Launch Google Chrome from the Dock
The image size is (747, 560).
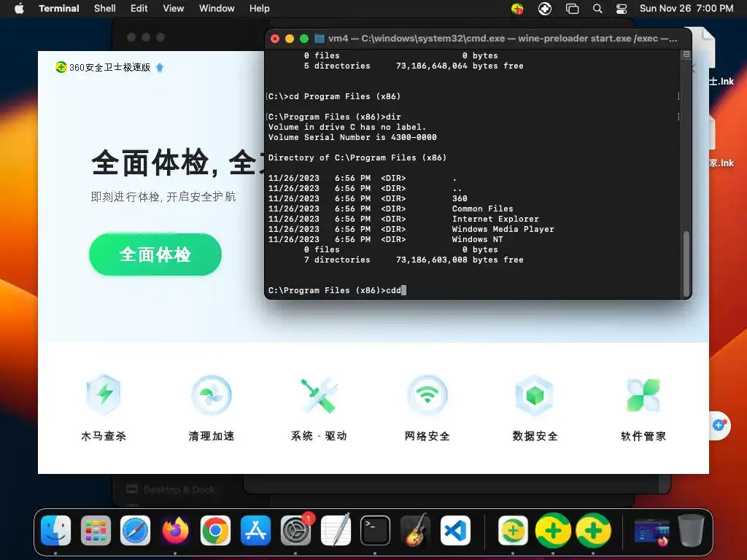click(x=215, y=531)
